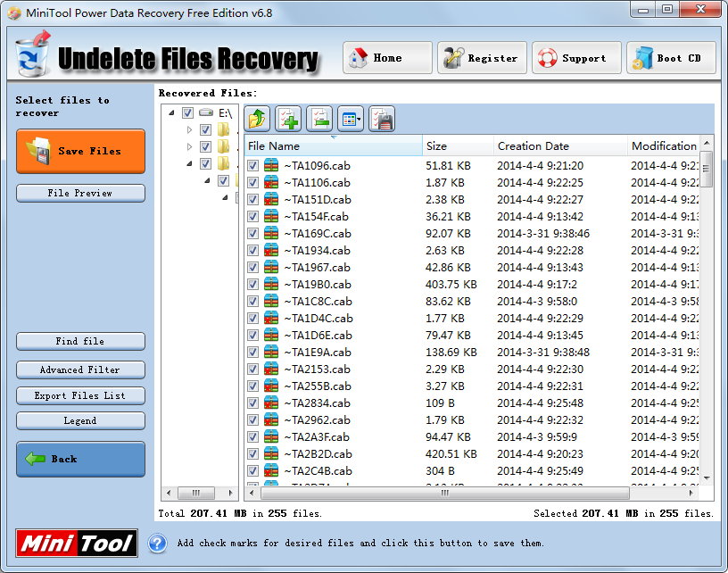This screenshot has height=573, width=728.
Task: Open the Advanced Filter
Action: tap(81, 370)
